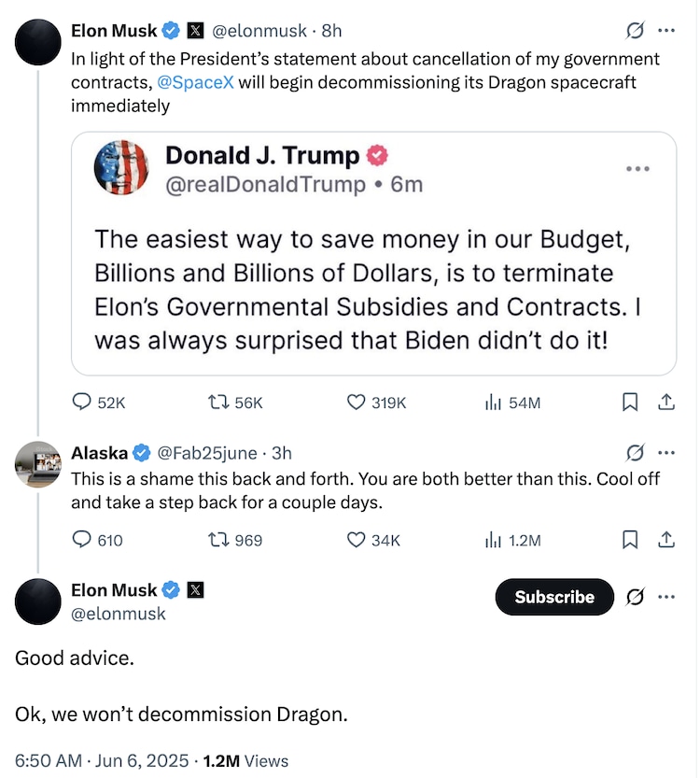Subscribe to Elon Musk
This screenshot has height=778, width=700.
point(554,597)
